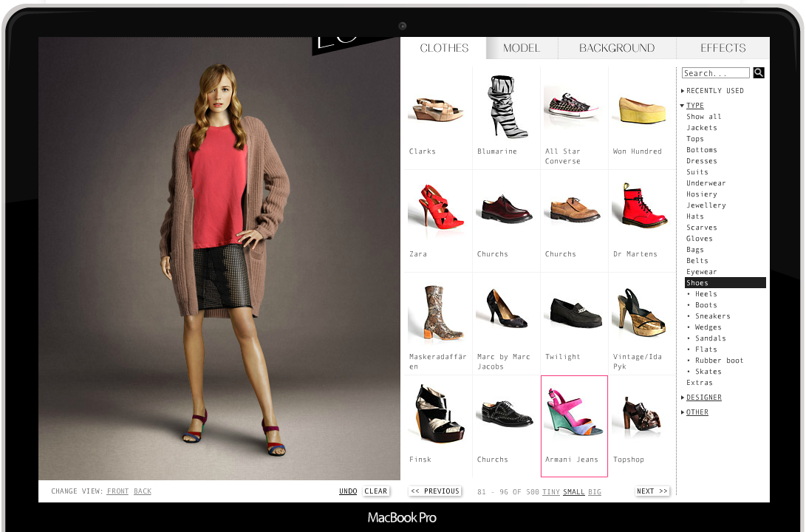Filter clothes by Jackets
This screenshot has height=532, width=806.
point(702,128)
